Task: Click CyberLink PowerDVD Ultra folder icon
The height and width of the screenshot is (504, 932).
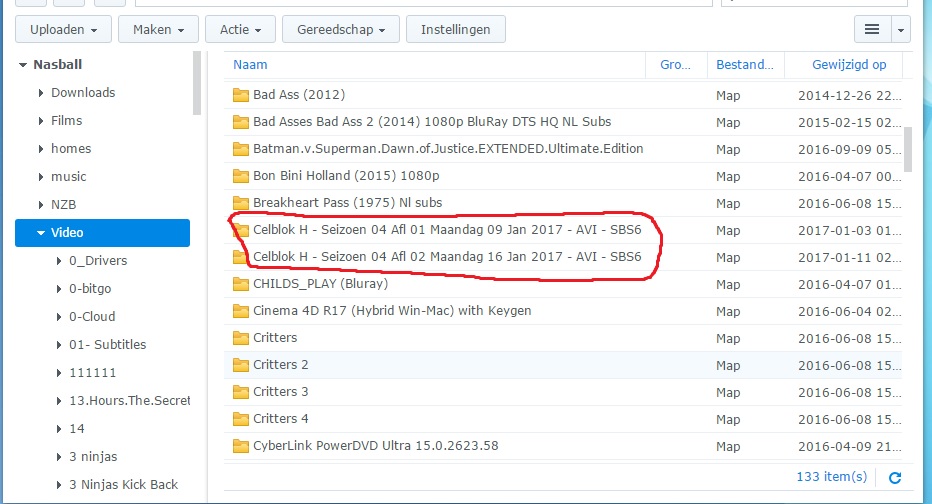Action: [x=240, y=446]
